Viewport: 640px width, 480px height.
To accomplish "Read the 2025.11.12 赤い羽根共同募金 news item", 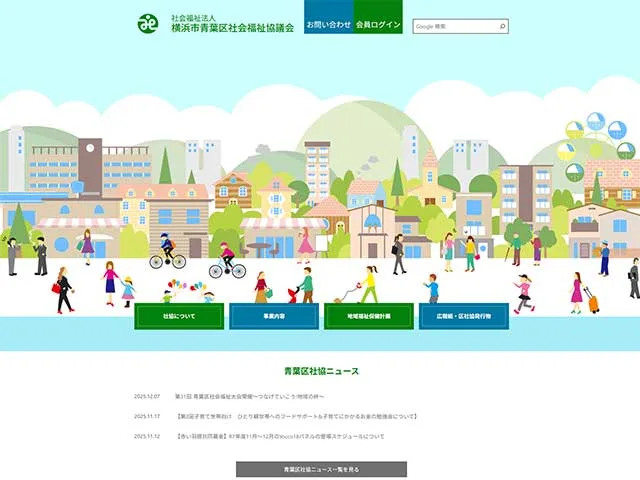I will (279, 436).
